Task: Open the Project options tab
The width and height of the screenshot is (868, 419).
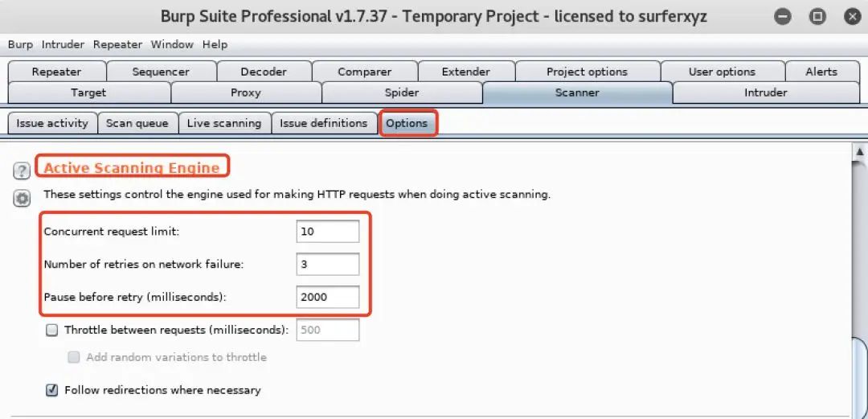Action: pos(588,72)
